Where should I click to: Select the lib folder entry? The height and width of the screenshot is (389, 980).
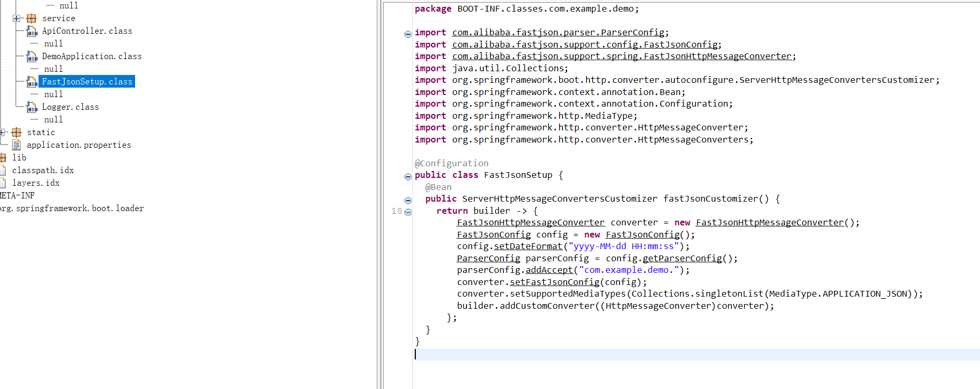(20, 157)
